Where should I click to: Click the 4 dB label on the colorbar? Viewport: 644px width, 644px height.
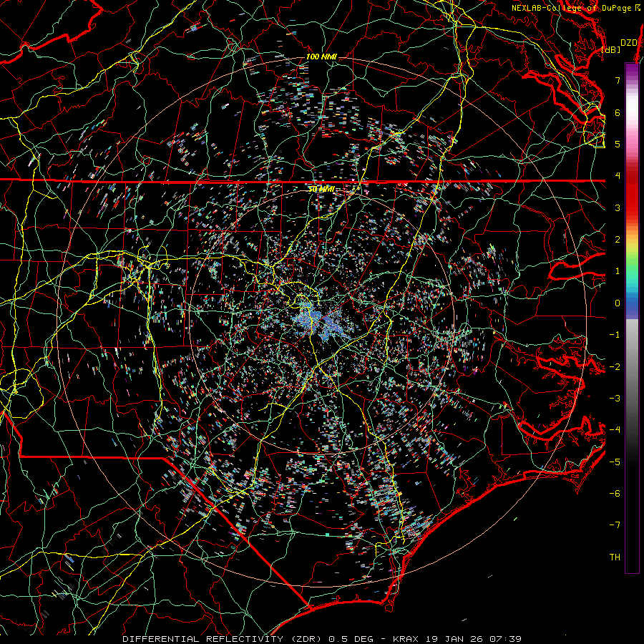(x=618, y=176)
